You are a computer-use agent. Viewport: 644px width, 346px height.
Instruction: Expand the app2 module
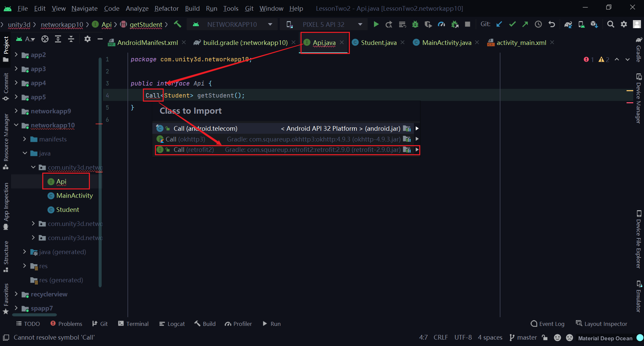[x=16, y=54]
